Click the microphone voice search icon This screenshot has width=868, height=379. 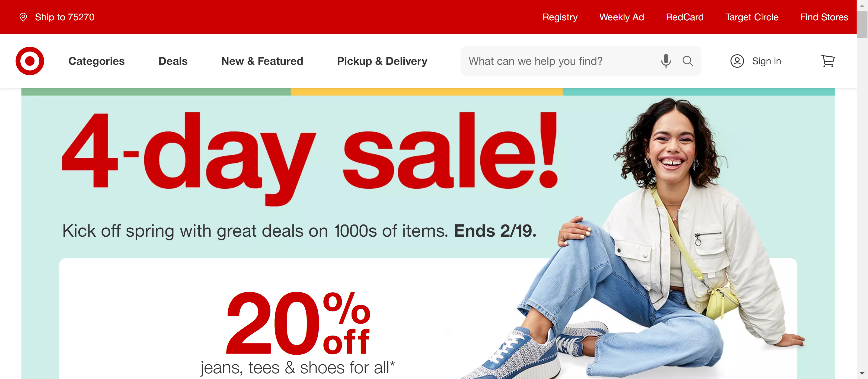pos(665,61)
